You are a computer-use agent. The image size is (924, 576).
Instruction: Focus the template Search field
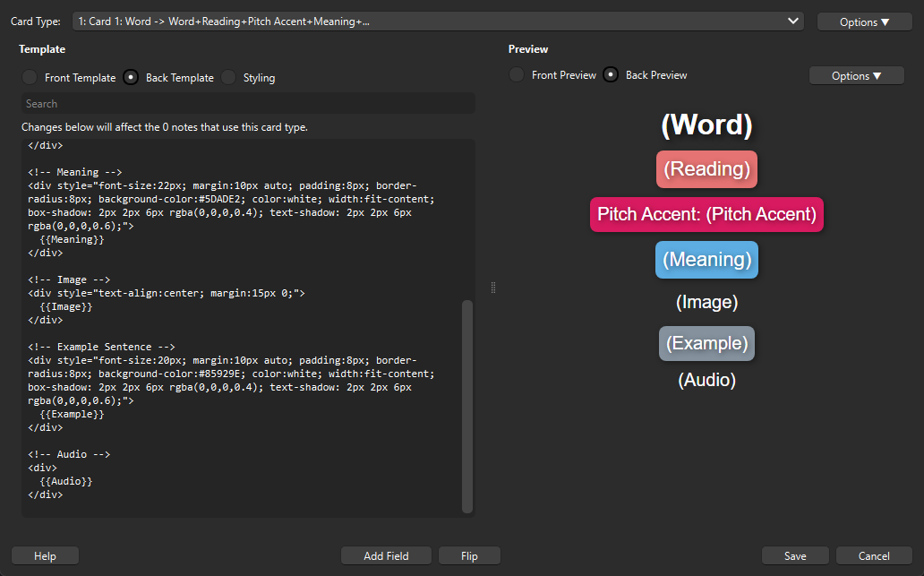pos(248,104)
